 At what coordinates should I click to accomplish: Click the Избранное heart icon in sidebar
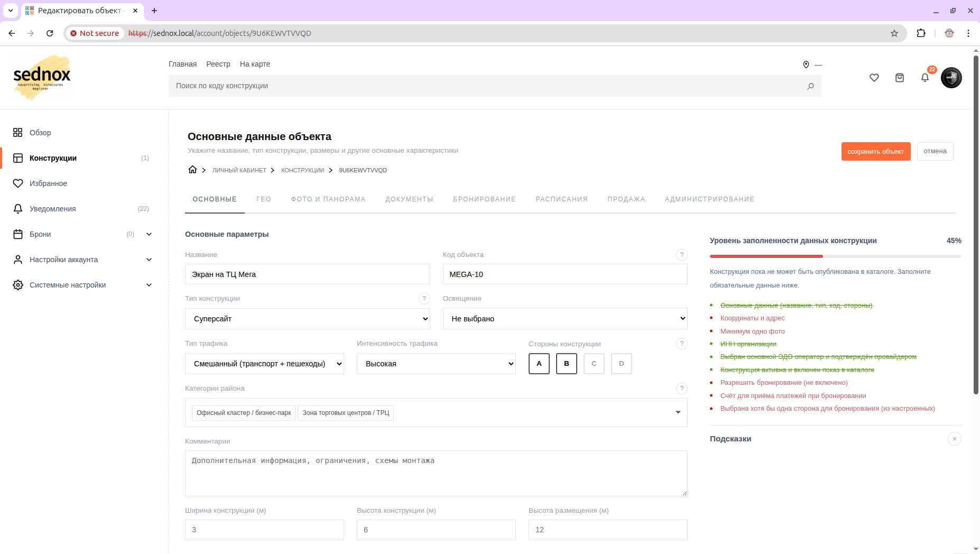(x=18, y=183)
